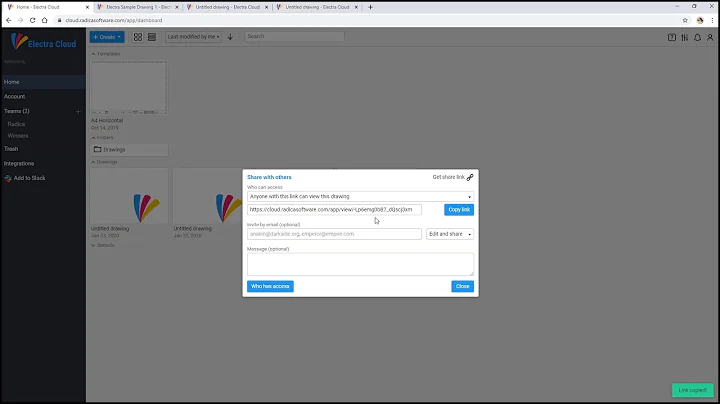Open the grid view layout icon

point(138,37)
